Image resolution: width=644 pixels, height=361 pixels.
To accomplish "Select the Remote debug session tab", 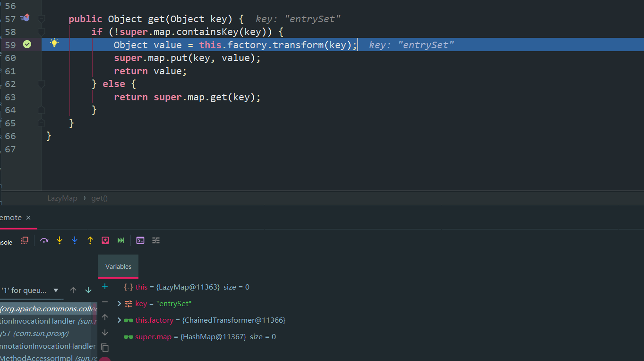I will pos(11,218).
